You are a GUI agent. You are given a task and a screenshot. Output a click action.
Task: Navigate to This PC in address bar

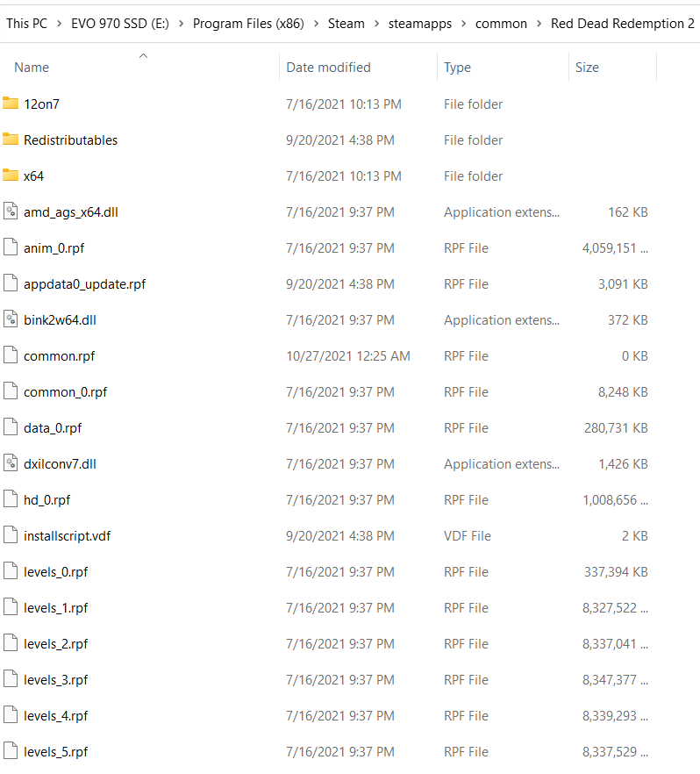coord(26,24)
